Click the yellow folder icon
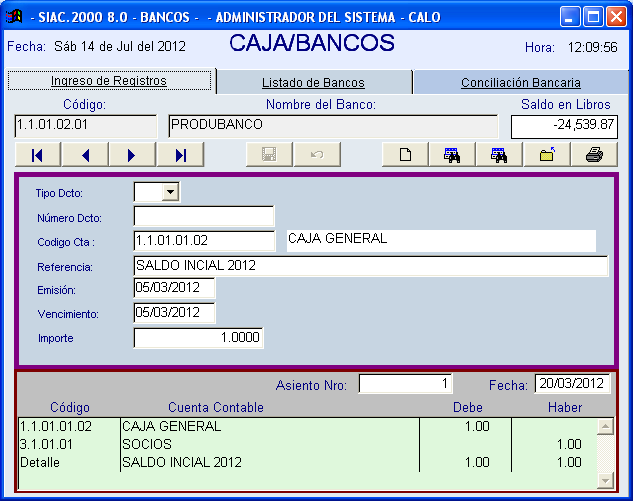 point(547,155)
